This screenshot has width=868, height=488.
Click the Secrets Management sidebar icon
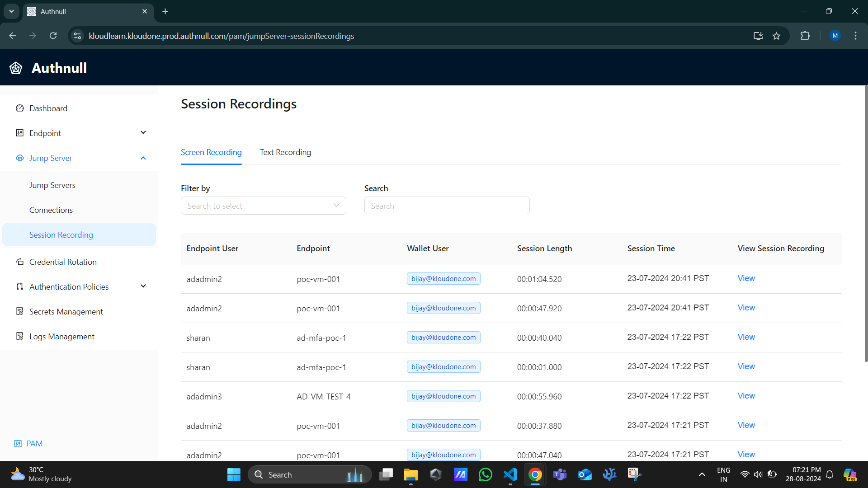(20, 312)
